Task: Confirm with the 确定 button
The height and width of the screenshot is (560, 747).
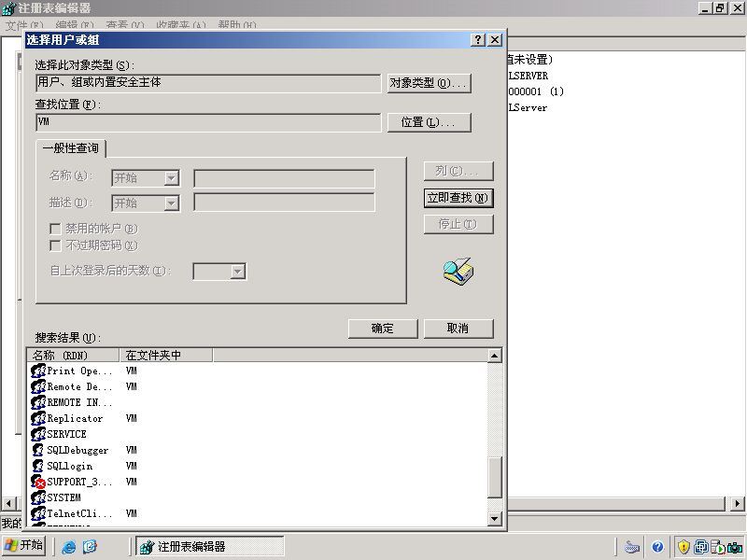Action: pos(383,329)
